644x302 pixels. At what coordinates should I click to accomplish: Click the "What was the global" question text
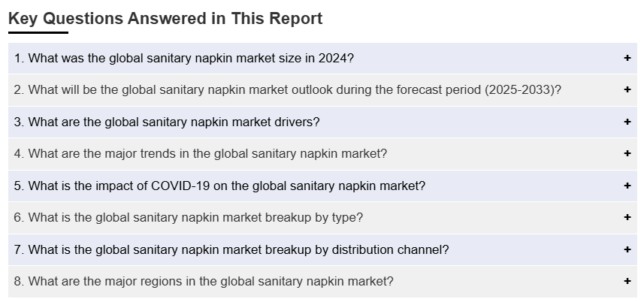click(x=83, y=58)
